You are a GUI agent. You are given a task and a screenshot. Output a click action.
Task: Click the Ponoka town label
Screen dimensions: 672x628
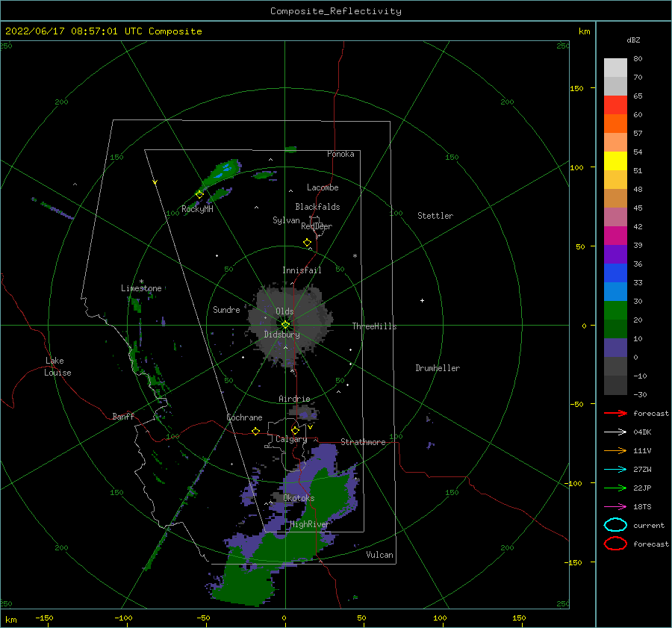coord(340,154)
